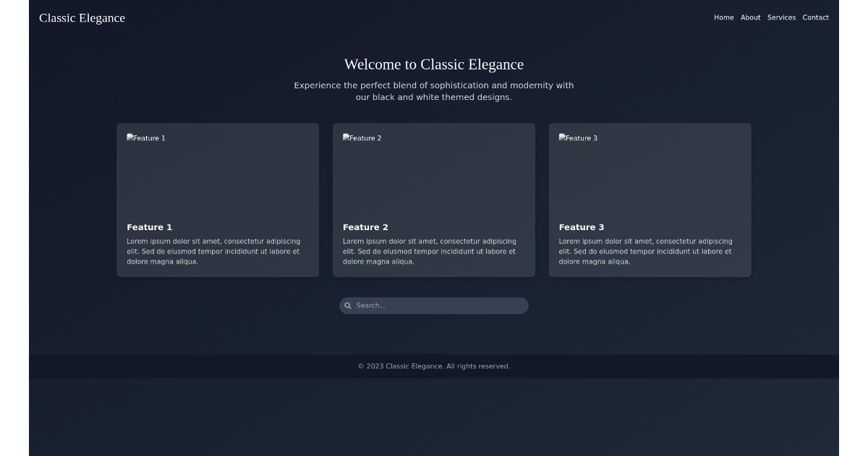Open the Contact page link
868x456 pixels.
[815, 17]
